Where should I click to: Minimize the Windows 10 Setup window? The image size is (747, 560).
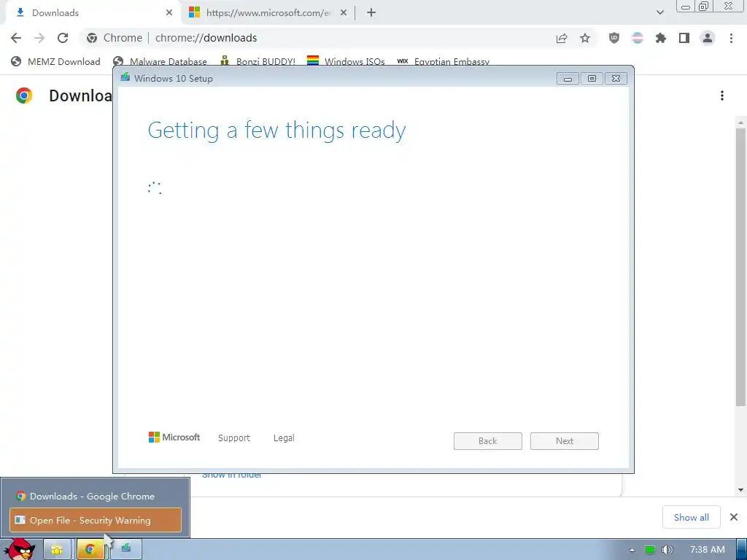tap(568, 79)
